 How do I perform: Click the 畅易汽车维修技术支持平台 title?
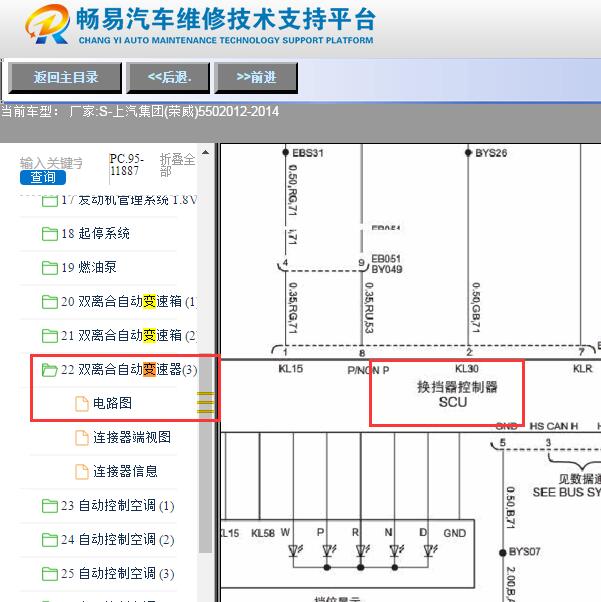(x=225, y=19)
